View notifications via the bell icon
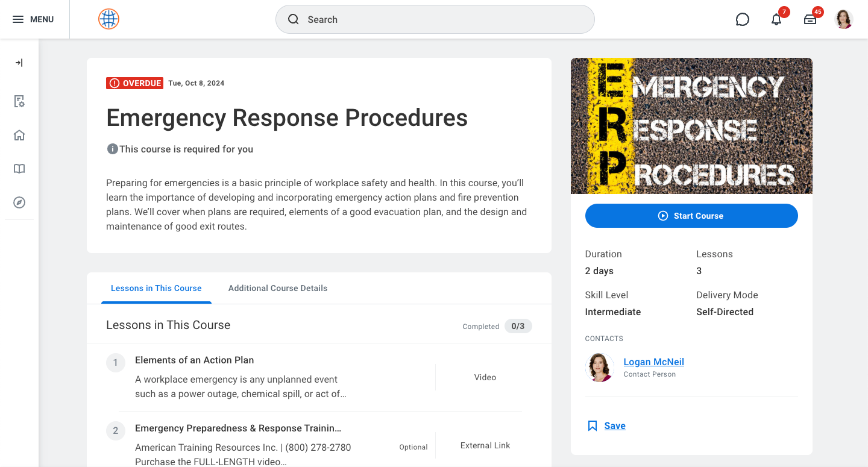 pyautogui.click(x=776, y=19)
